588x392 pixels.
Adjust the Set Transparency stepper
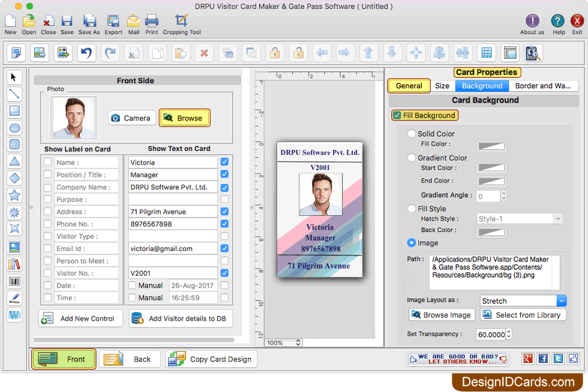point(509,334)
